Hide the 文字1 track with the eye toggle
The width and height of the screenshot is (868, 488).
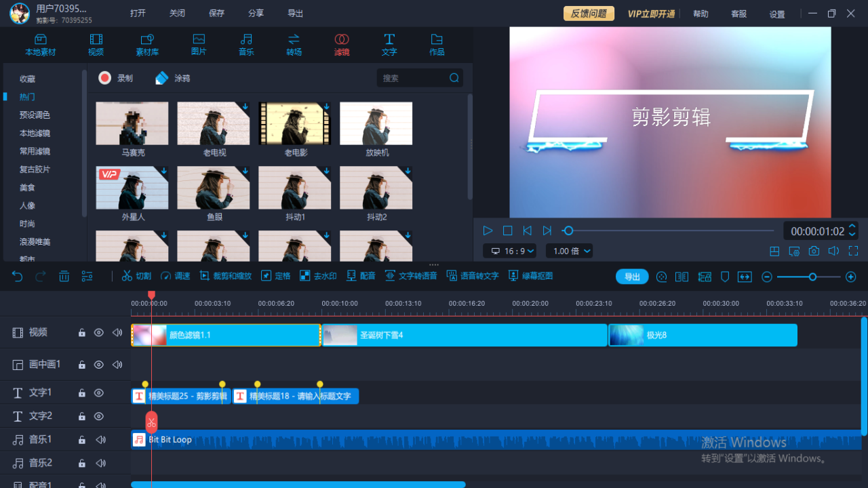98,392
